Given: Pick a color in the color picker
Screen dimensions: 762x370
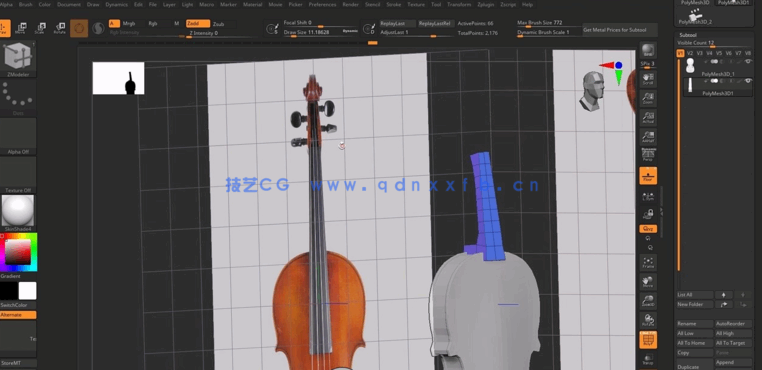Looking at the screenshot, I should click(18, 252).
